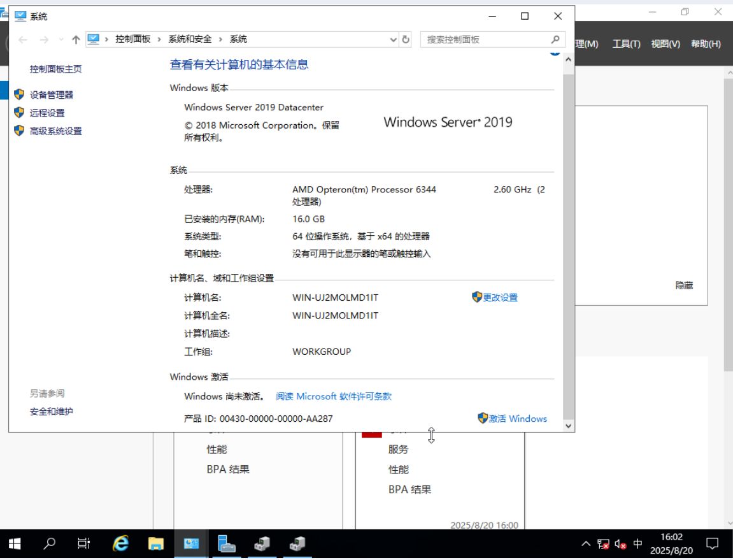Refresh the System window
The height and width of the screenshot is (560, 733).
click(406, 39)
